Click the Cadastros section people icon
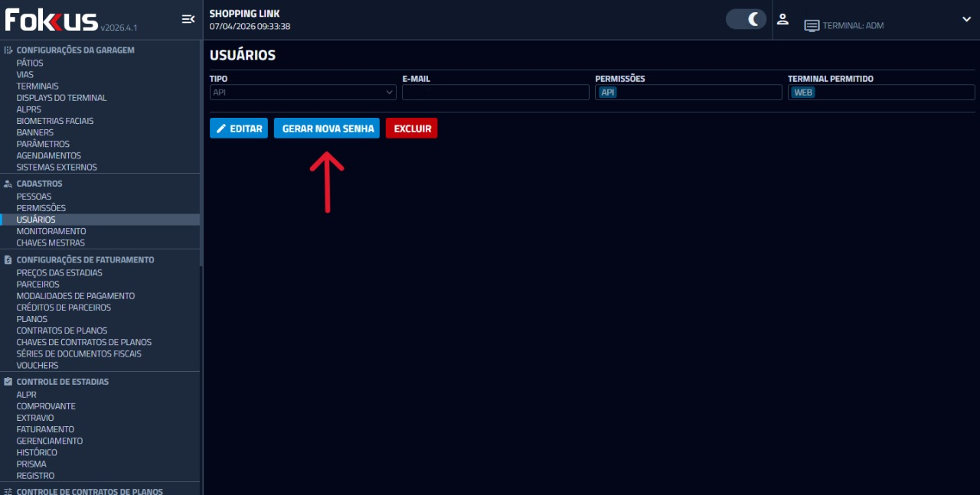 point(8,184)
